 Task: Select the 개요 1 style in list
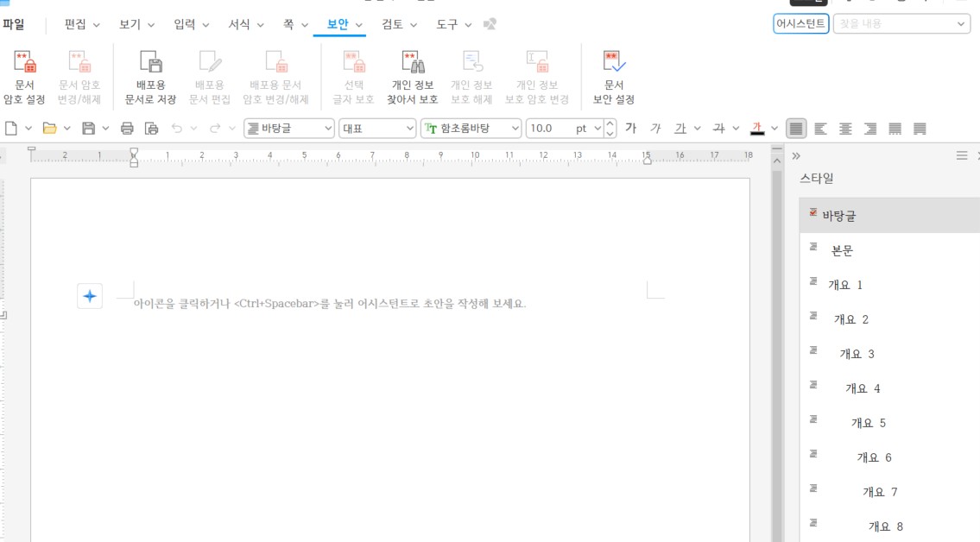pos(845,285)
